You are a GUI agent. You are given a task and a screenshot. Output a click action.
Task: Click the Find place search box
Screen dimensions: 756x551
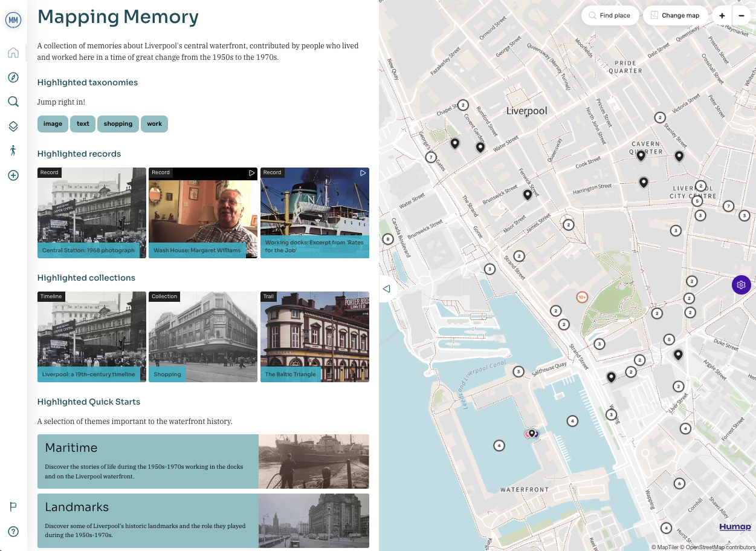610,16
